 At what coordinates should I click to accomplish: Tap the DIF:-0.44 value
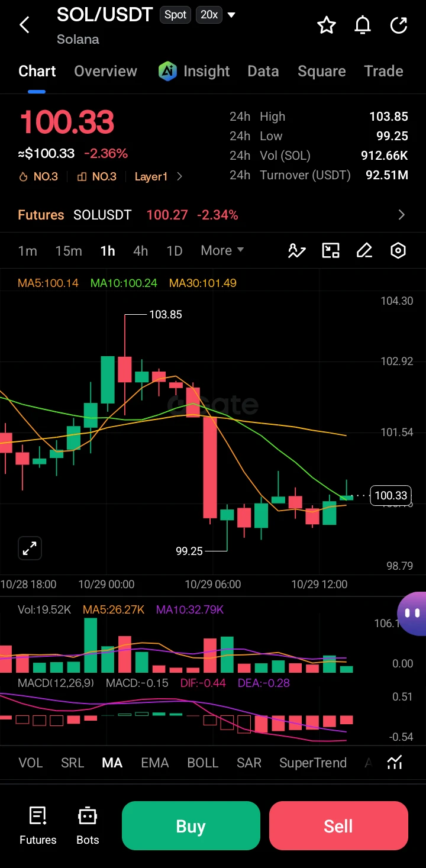pos(203,683)
